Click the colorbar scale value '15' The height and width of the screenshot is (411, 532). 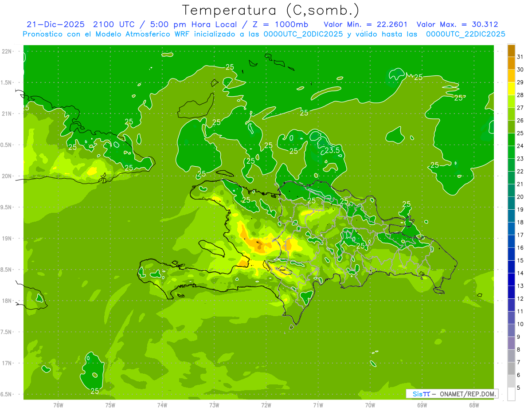point(520,260)
